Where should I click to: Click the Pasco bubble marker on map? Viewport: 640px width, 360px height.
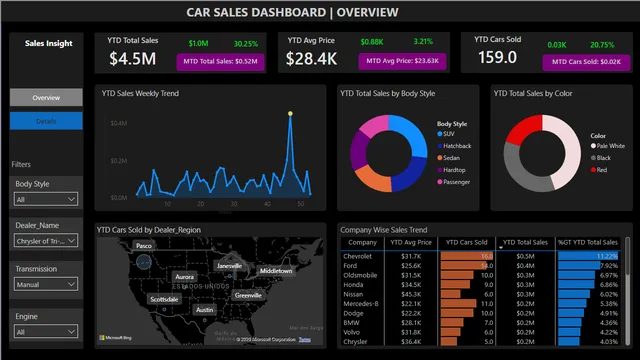144,262
